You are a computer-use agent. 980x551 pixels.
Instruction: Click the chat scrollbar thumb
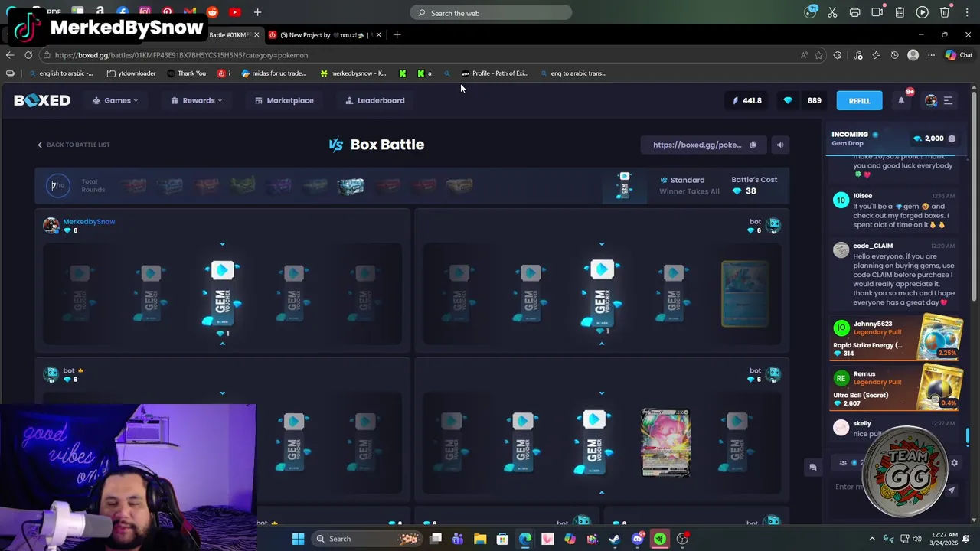(968, 436)
